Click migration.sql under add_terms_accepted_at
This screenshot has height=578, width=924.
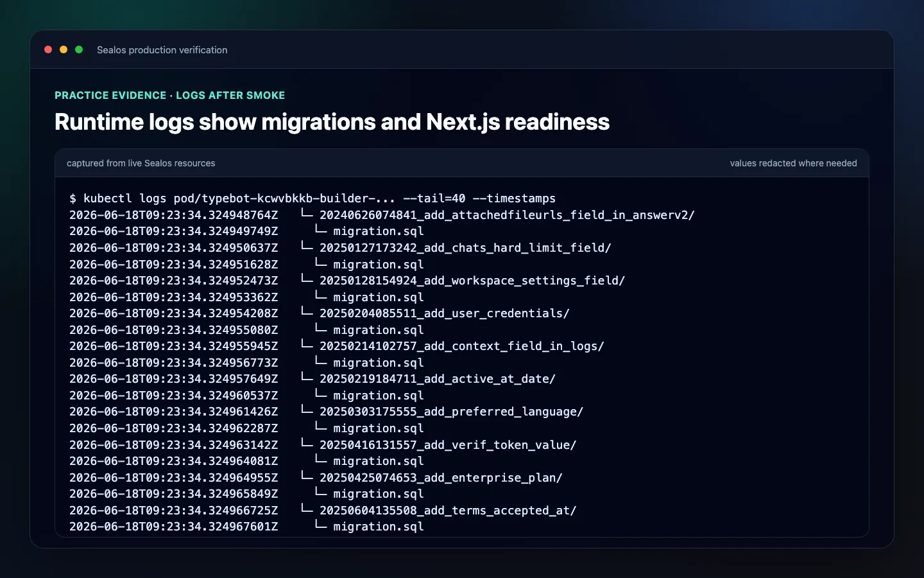(379, 527)
